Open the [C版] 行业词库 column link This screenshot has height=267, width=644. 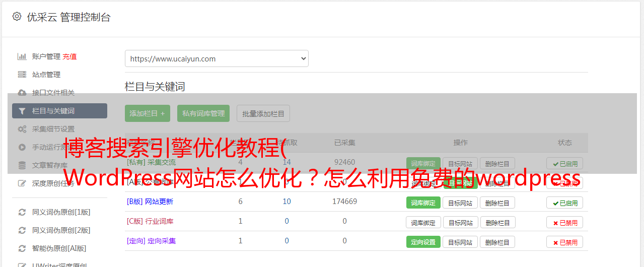[x=150, y=221]
